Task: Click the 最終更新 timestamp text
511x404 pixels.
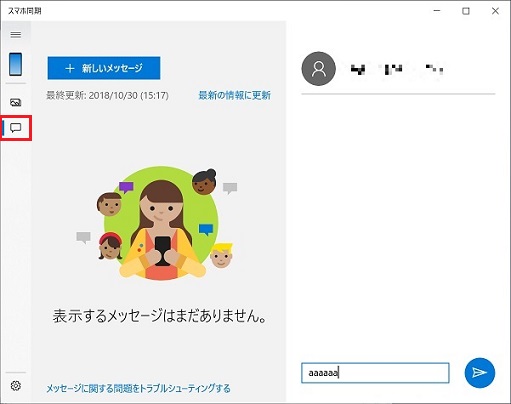Action: click(x=107, y=96)
